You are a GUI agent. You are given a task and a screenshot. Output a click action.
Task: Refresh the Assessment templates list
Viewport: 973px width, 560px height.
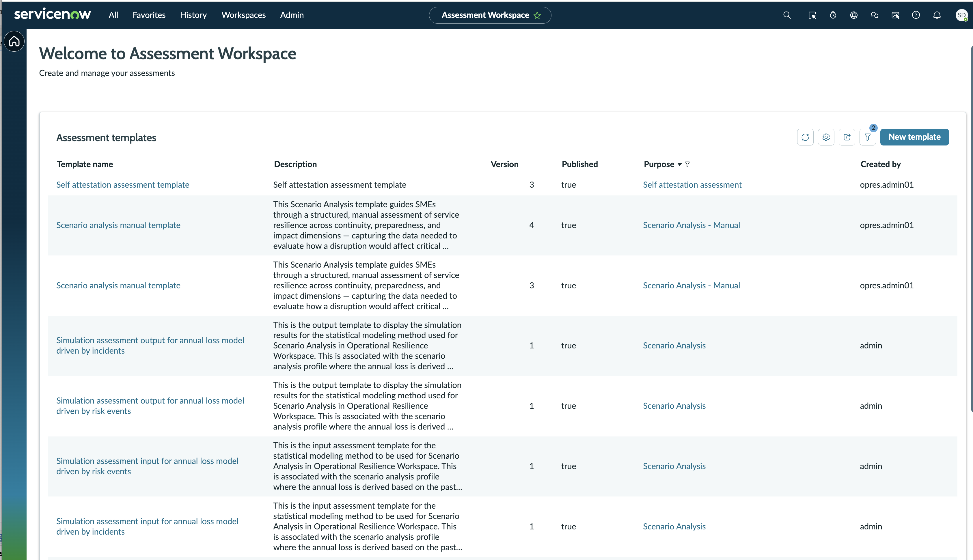(x=805, y=137)
